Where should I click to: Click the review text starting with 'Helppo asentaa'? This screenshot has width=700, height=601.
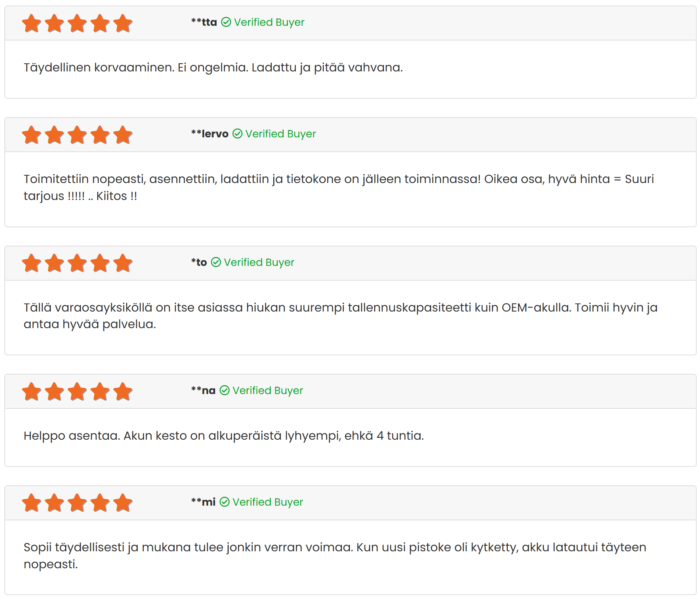(x=224, y=436)
